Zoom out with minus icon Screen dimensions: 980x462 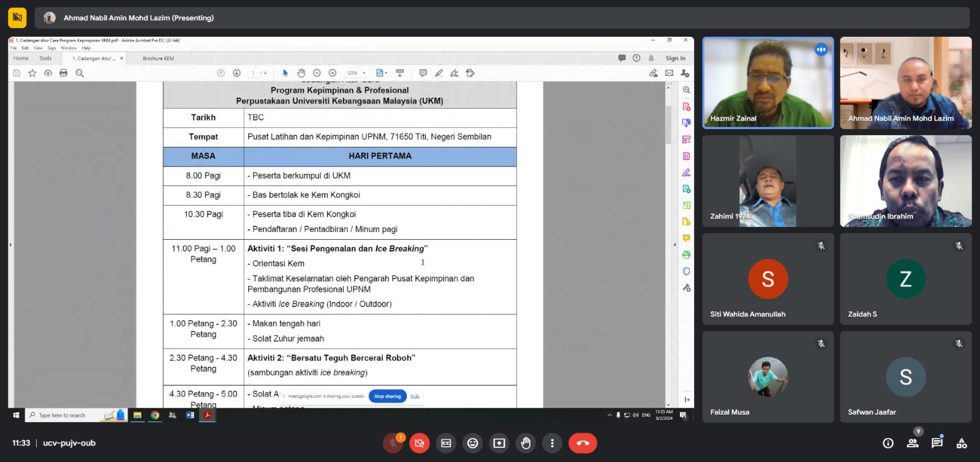pos(317,73)
